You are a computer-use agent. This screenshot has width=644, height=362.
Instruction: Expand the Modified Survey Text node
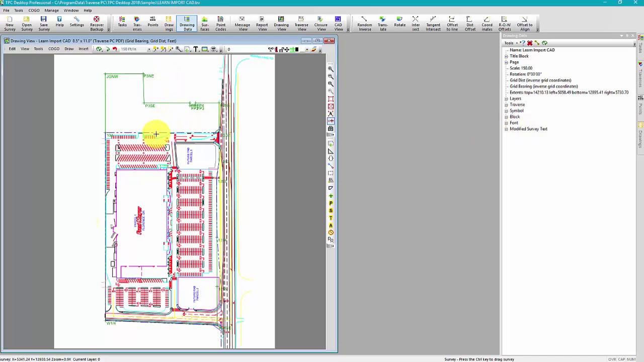(506, 129)
